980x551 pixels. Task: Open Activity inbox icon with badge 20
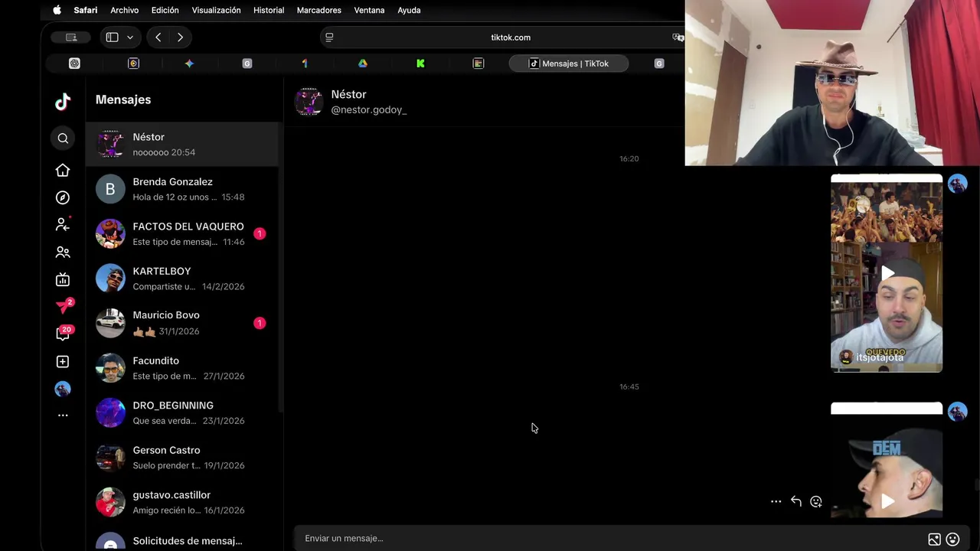pyautogui.click(x=64, y=334)
